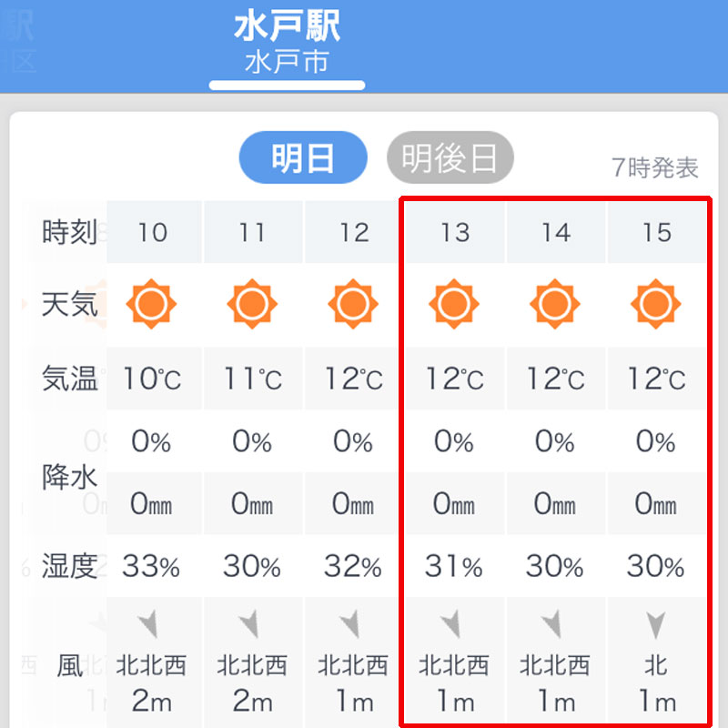Click the sunny icon for 15 o'clock
The width and height of the screenshot is (728, 728).
click(x=655, y=304)
